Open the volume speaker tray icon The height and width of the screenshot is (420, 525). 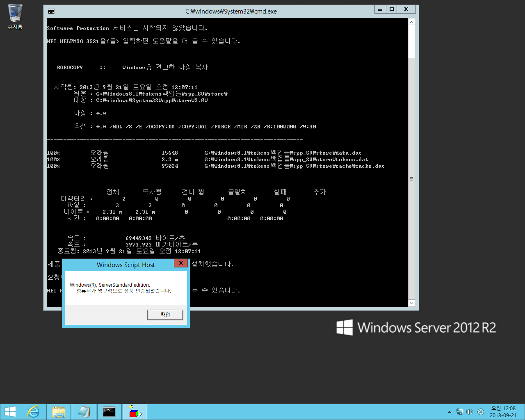point(470,412)
